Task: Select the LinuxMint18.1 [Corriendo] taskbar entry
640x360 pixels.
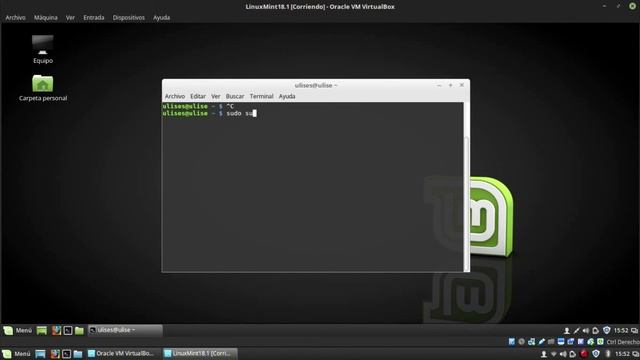Action: coord(200,353)
